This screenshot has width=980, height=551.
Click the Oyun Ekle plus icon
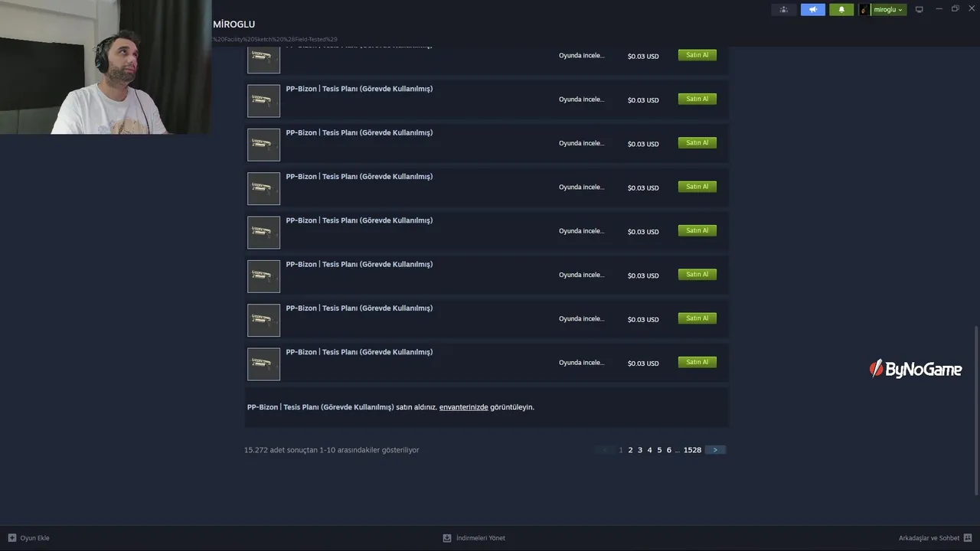coord(11,538)
